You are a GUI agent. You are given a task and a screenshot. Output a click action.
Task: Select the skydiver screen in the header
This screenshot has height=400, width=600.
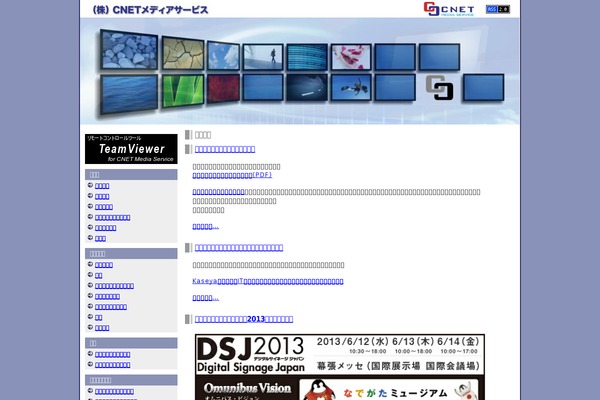(351, 87)
